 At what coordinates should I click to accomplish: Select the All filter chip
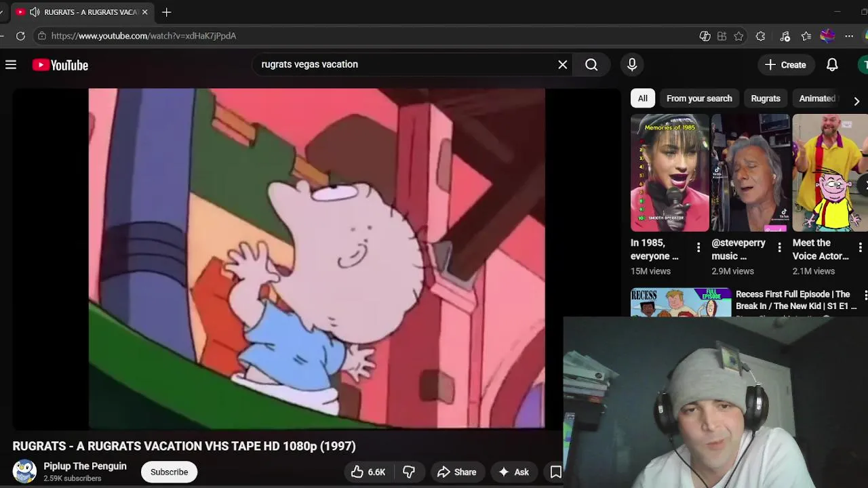tap(642, 98)
